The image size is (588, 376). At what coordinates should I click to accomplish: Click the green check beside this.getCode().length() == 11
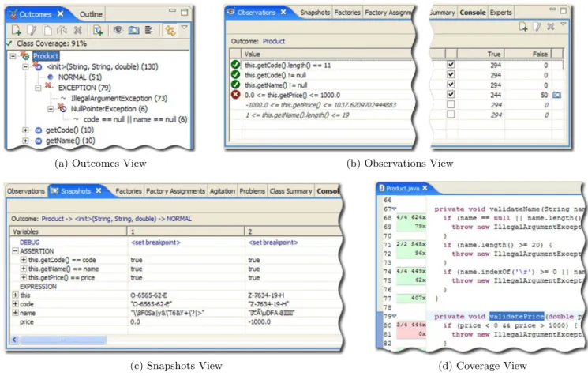click(x=235, y=65)
